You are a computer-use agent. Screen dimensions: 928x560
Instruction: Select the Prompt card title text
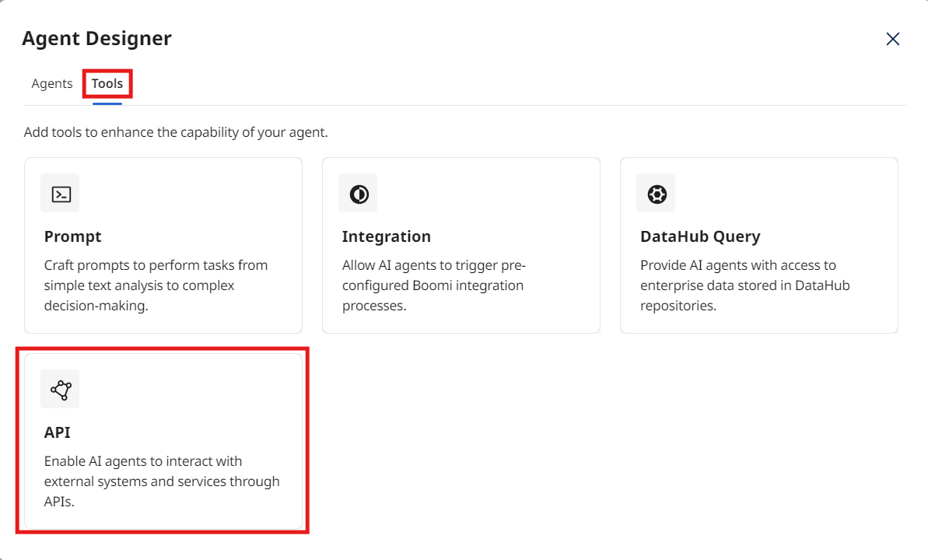[x=72, y=236]
